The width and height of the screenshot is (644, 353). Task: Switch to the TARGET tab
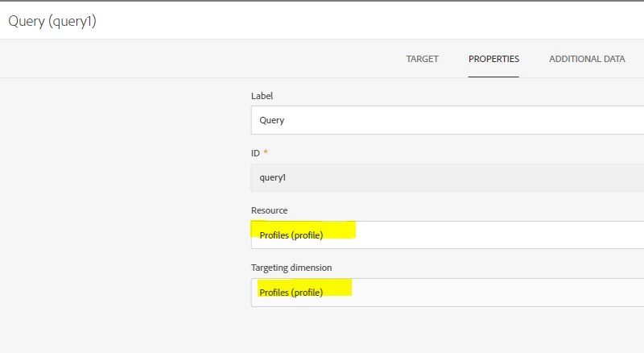422,60
